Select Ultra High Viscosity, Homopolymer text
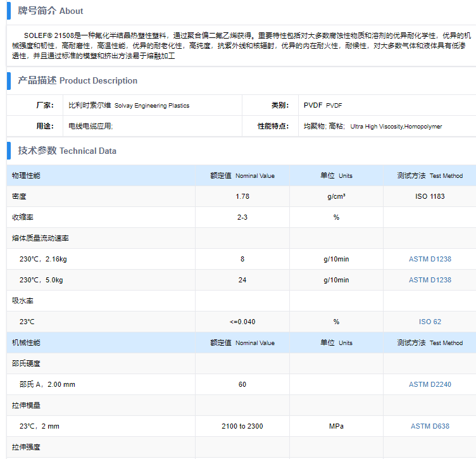The width and height of the screenshot is (476, 459). click(x=396, y=127)
